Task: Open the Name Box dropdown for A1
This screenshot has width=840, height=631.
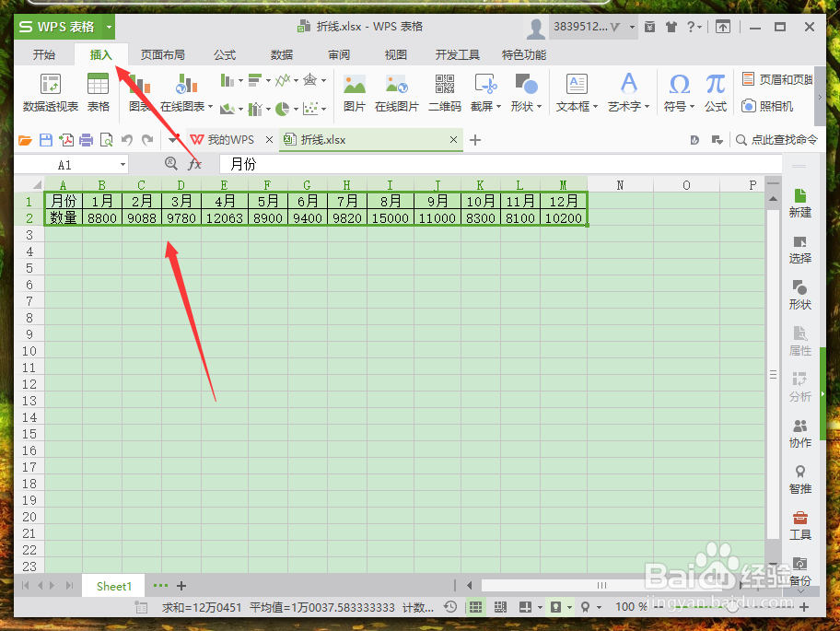Action: [x=122, y=165]
